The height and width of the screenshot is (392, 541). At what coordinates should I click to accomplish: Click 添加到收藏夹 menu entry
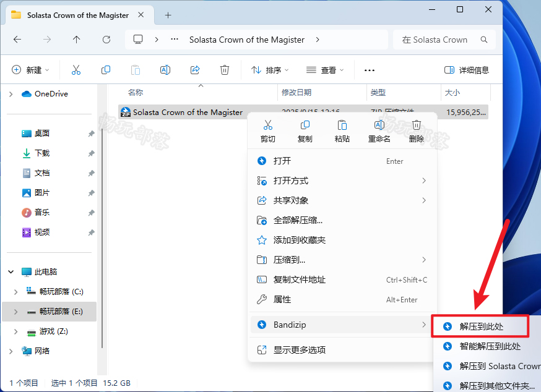point(342,240)
